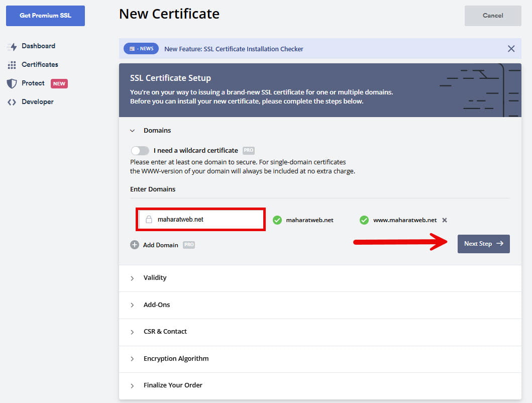Click the Developer code brackets icon
Image resolution: width=532 pixels, height=403 pixels.
click(12, 102)
